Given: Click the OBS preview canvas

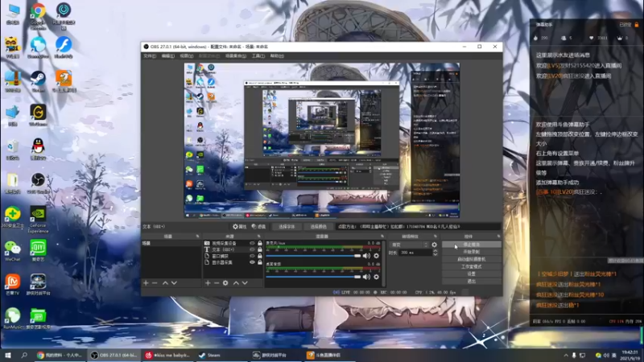Looking at the screenshot, I should coord(321,140).
